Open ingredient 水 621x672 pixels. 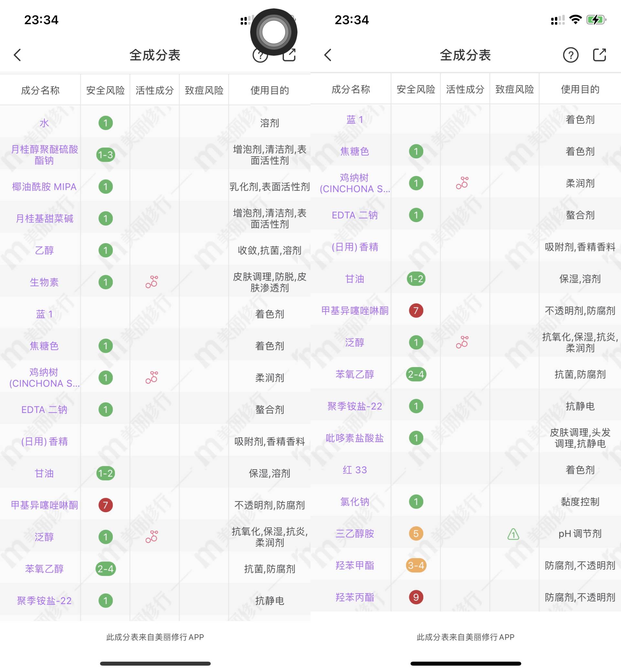tap(44, 123)
